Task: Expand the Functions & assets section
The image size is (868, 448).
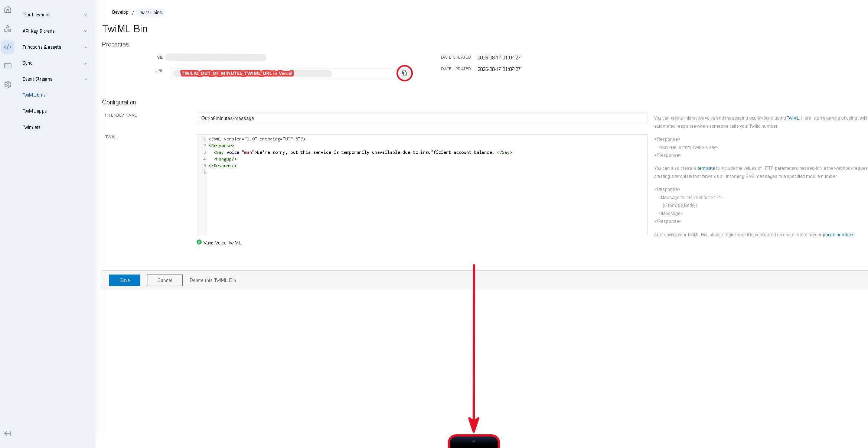Action: coord(55,47)
